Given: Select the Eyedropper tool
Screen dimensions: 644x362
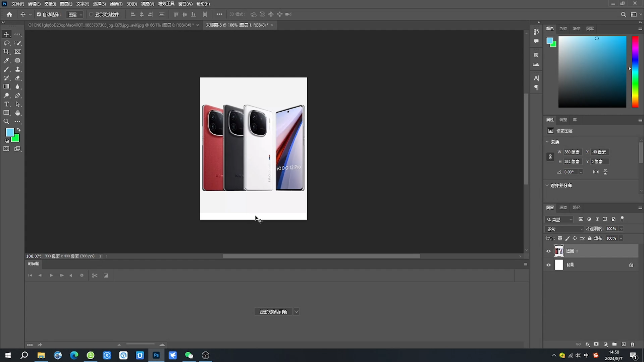Looking at the screenshot, I should 6,61.
